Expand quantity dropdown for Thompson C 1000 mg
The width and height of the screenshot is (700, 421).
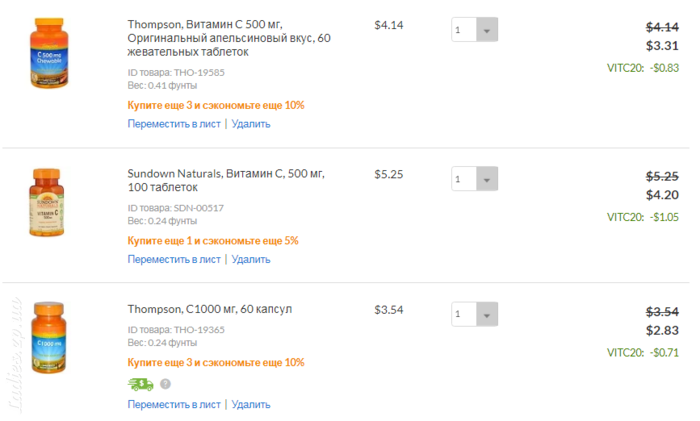pyautogui.click(x=475, y=314)
